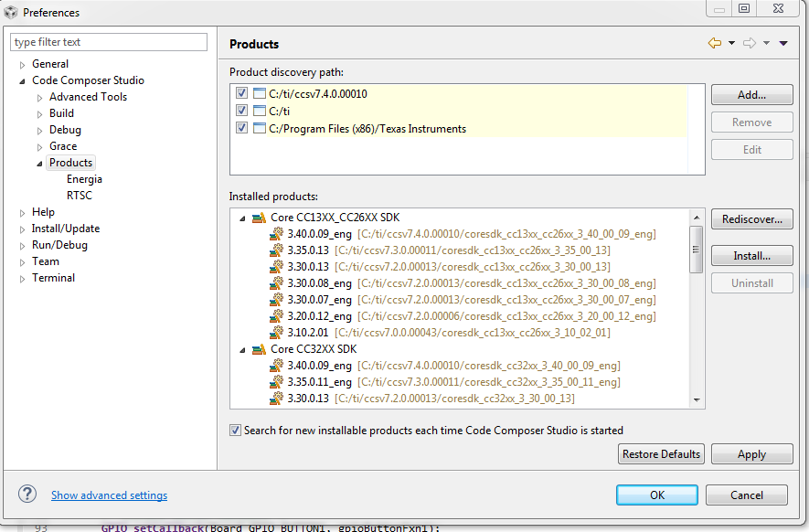
Task: Click the icon of 3.40.0.09_eng under Core CC32XX SDK
Action: pyautogui.click(x=277, y=366)
